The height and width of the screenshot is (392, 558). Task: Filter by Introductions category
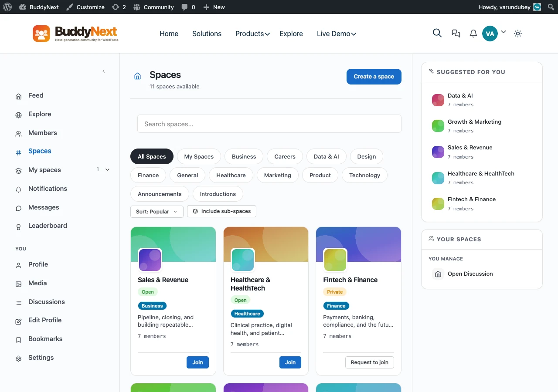coord(218,194)
